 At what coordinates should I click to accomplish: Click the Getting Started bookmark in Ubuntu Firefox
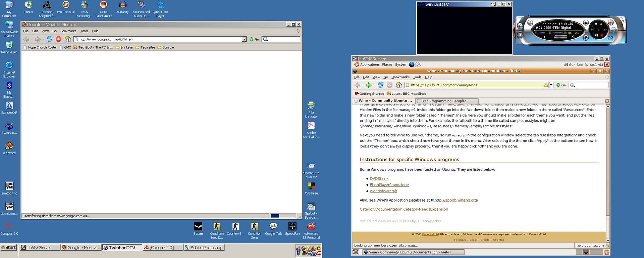(x=369, y=94)
